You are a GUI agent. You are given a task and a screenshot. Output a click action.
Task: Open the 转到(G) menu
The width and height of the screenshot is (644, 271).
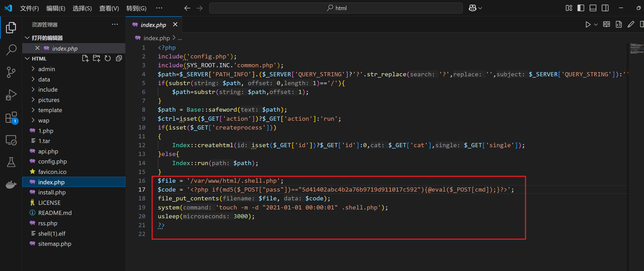point(136,8)
